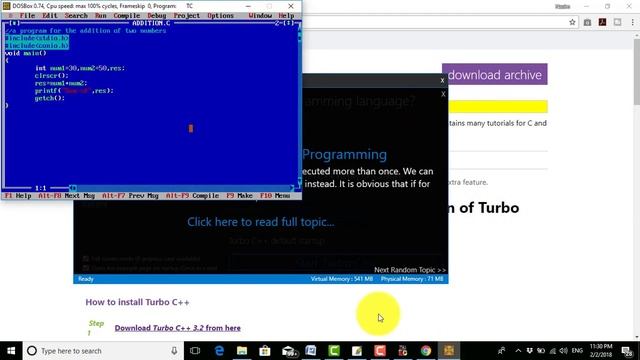Open the Turbo C system menu symbol
Image resolution: width=640 pixels, height=360 pixels.
(x=11, y=16)
